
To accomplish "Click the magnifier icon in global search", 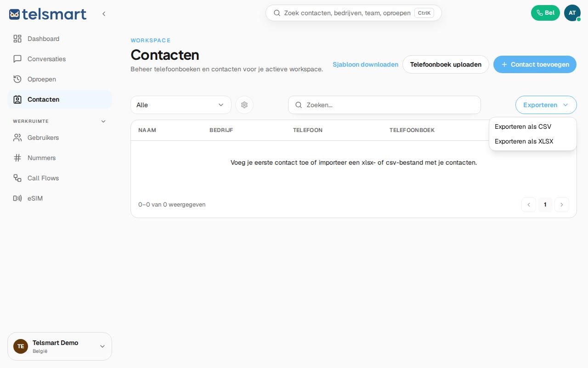I will point(277,13).
